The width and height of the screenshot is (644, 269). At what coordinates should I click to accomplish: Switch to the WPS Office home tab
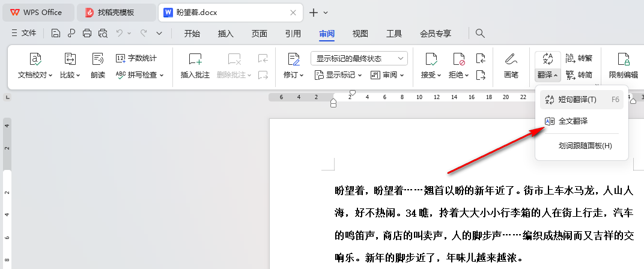point(38,13)
